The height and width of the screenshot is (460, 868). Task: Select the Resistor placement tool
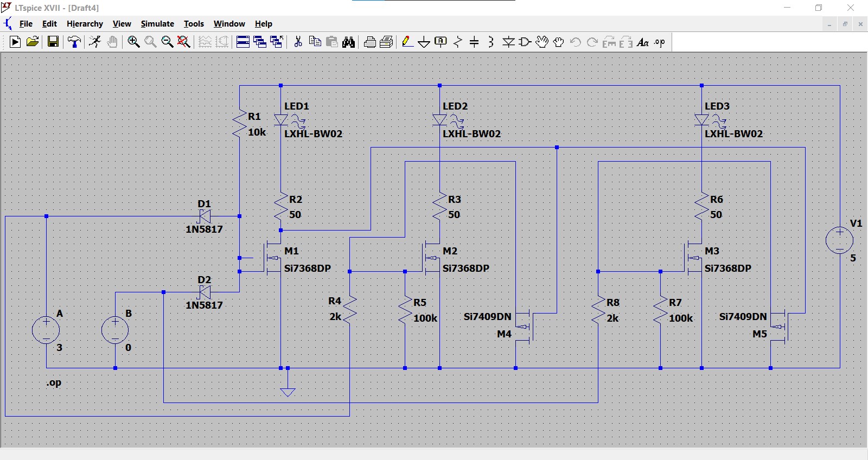click(x=458, y=42)
